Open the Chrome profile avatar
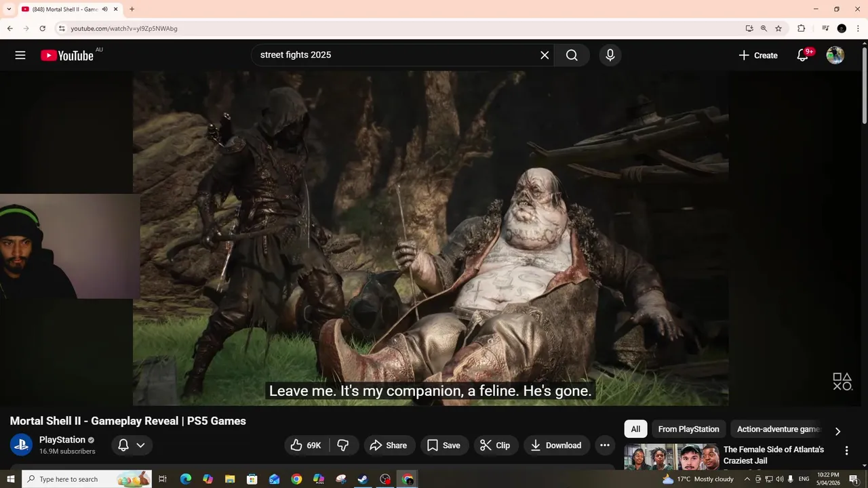The image size is (868, 488). (842, 28)
